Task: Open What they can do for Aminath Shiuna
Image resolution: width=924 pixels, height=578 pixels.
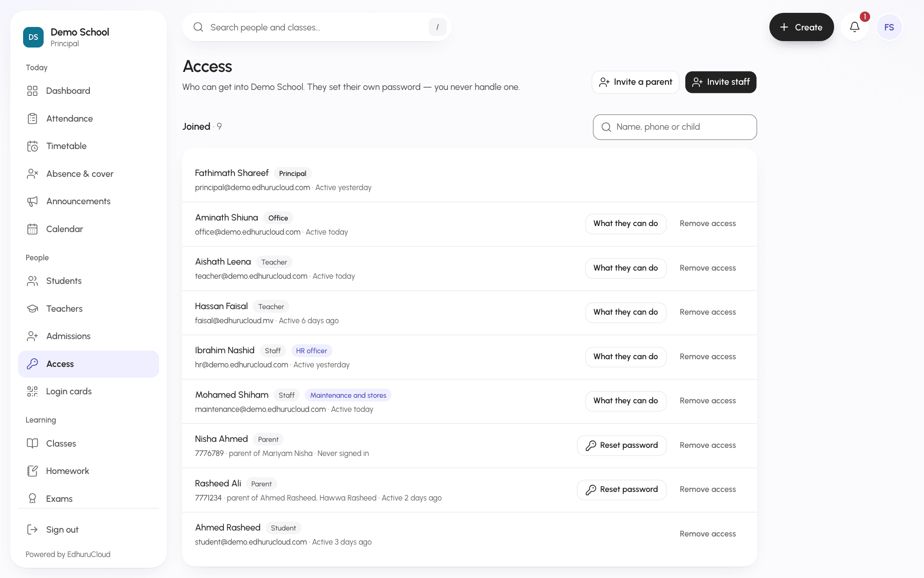Action: click(x=625, y=223)
